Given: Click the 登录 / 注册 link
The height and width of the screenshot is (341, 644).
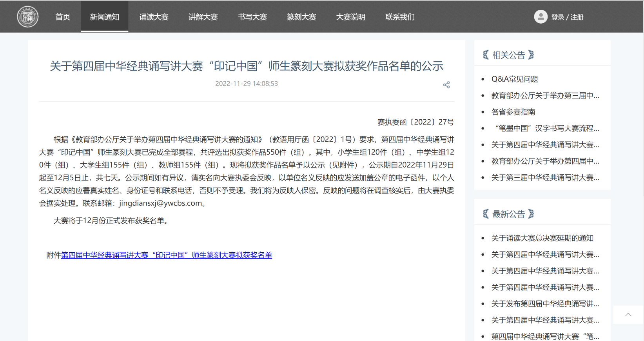Looking at the screenshot, I should click(567, 17).
